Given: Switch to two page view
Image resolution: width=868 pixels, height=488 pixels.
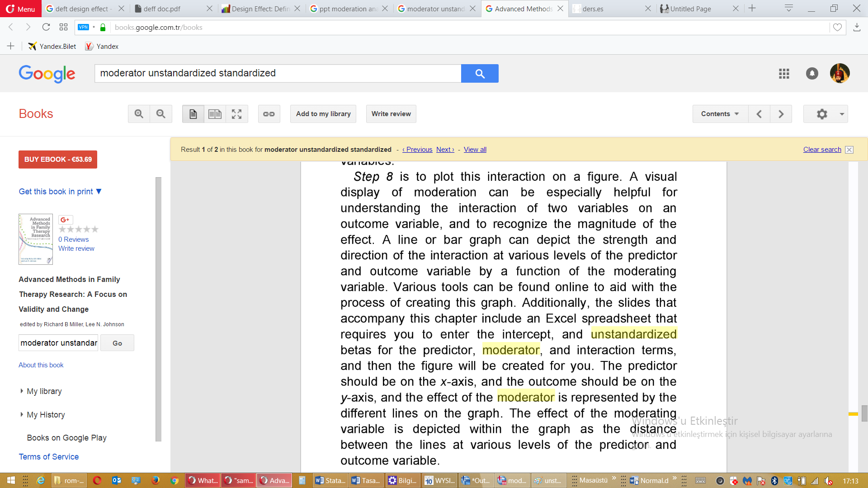Looking at the screenshot, I should (x=215, y=114).
